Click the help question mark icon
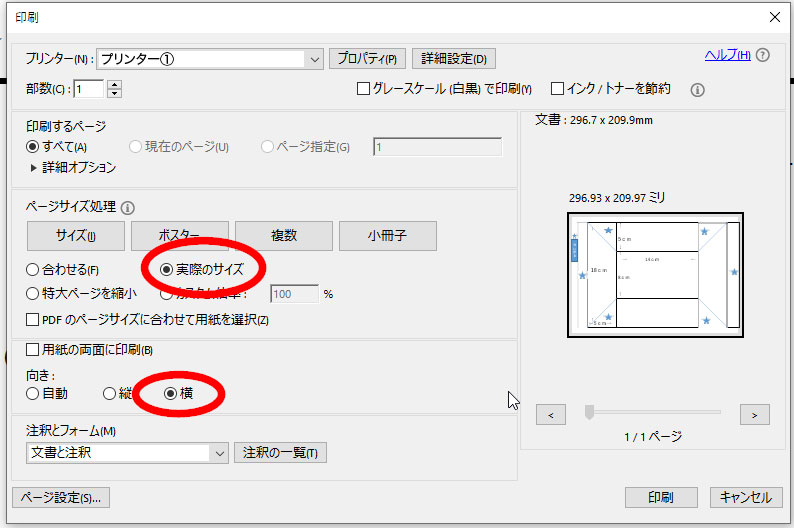794x528 pixels. 763,56
